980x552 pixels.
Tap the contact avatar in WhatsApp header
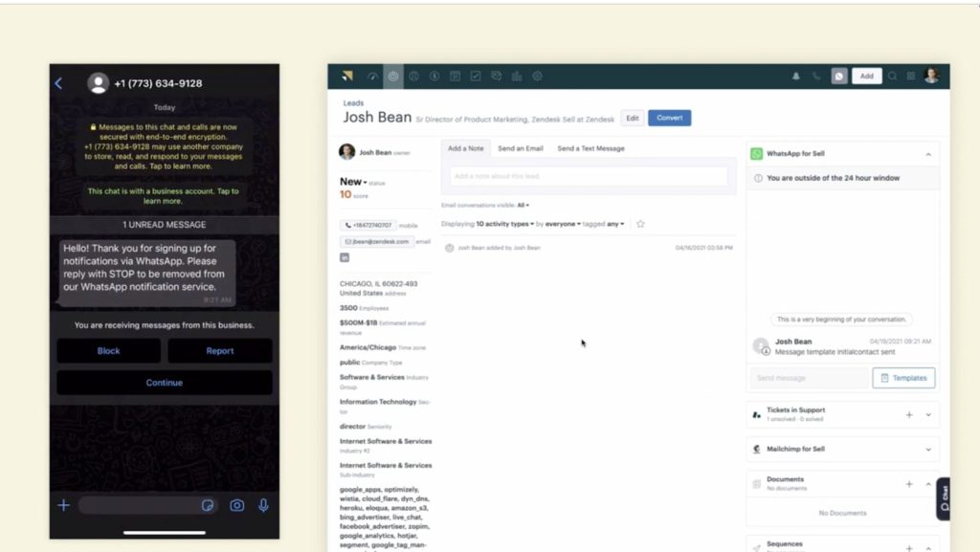tap(99, 83)
